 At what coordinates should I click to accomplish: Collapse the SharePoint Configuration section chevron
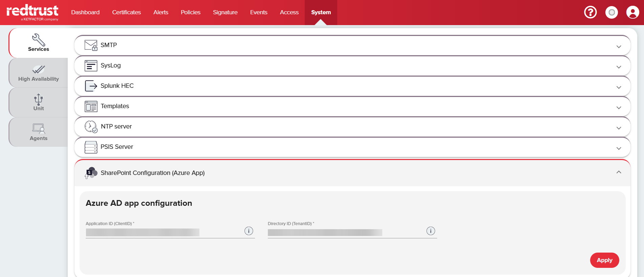[x=619, y=172]
